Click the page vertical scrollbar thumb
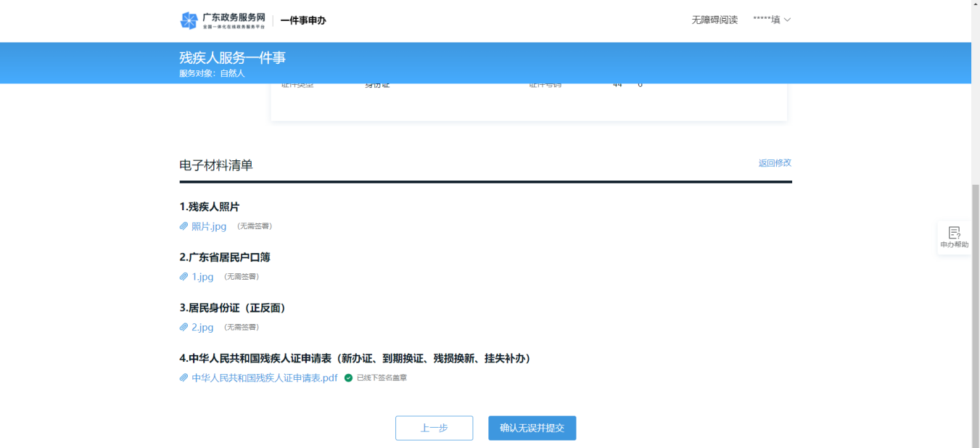 976,315
